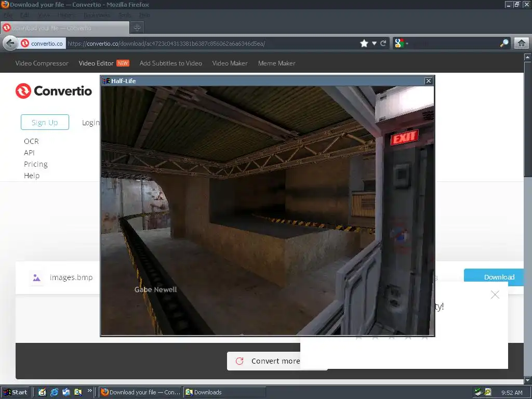Click the 9:52 AM clock
532x399 pixels.
coord(512,393)
